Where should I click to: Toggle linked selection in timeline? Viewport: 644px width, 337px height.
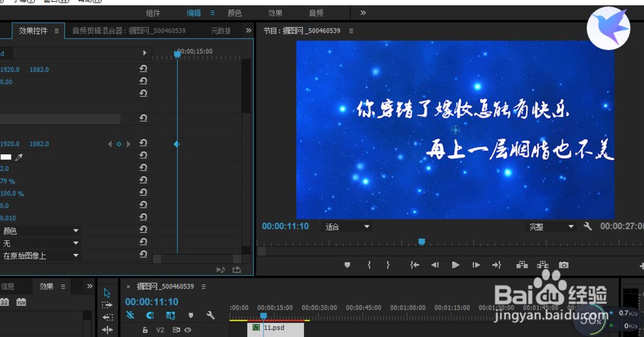171,315
